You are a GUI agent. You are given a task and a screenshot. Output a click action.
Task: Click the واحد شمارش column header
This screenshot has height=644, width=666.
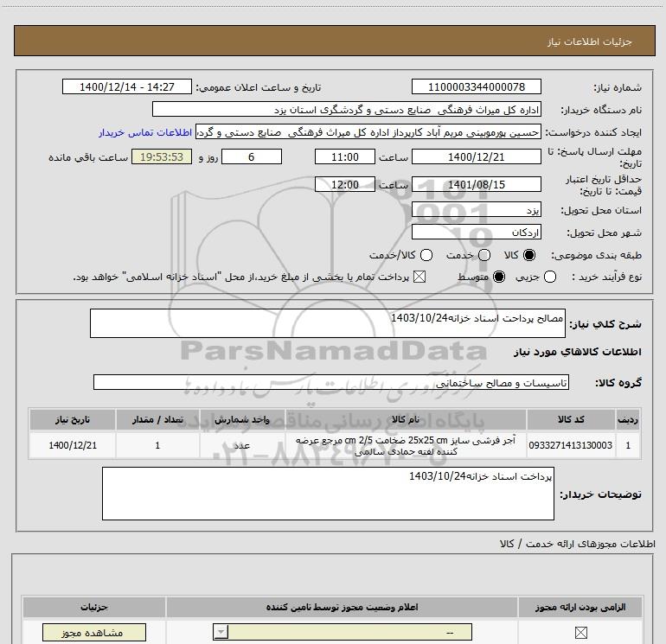click(x=242, y=420)
